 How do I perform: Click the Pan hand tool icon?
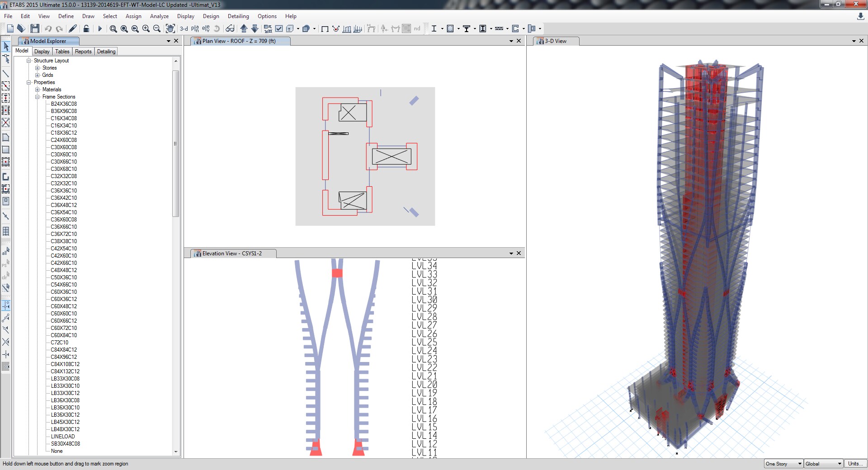tap(170, 28)
